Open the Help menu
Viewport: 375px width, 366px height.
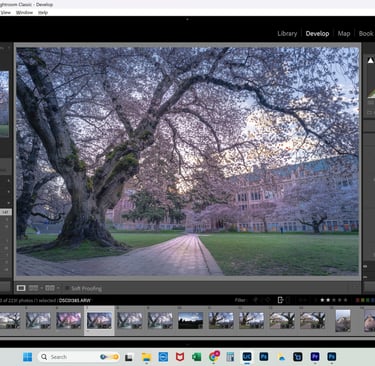point(43,13)
